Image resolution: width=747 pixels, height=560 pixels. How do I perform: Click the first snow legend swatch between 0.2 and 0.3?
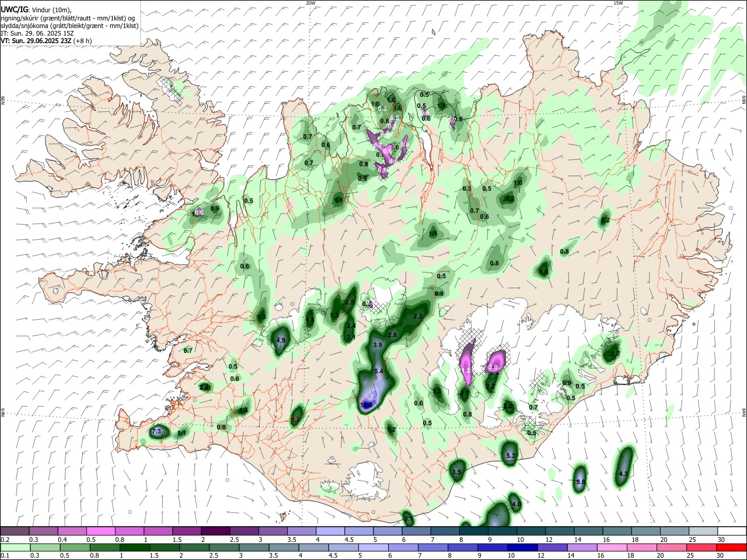click(x=15, y=531)
